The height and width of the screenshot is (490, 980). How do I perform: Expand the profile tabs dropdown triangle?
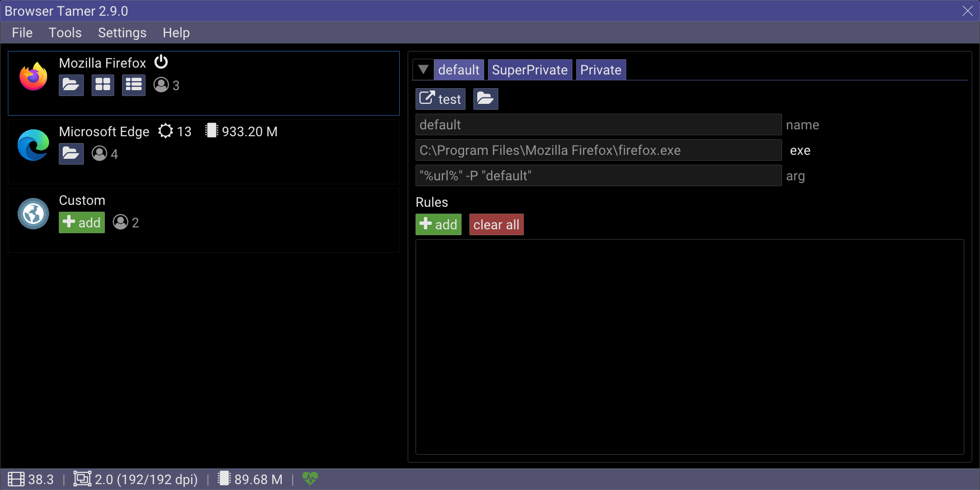point(423,70)
